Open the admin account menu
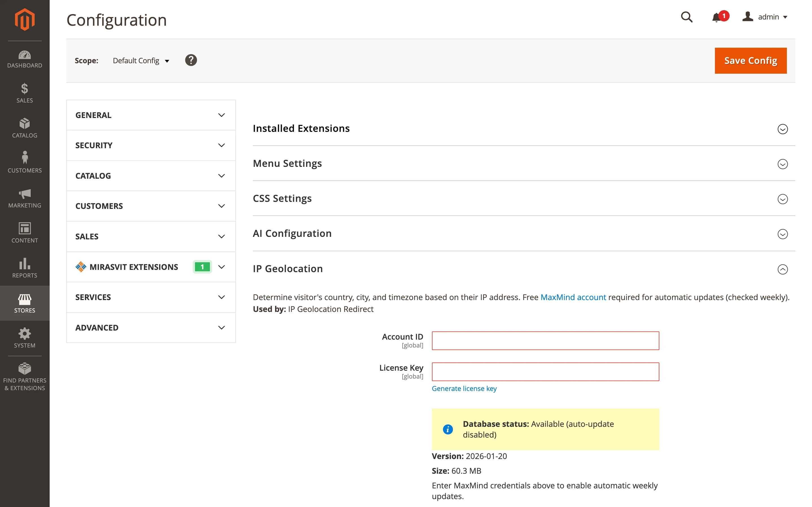 click(769, 17)
